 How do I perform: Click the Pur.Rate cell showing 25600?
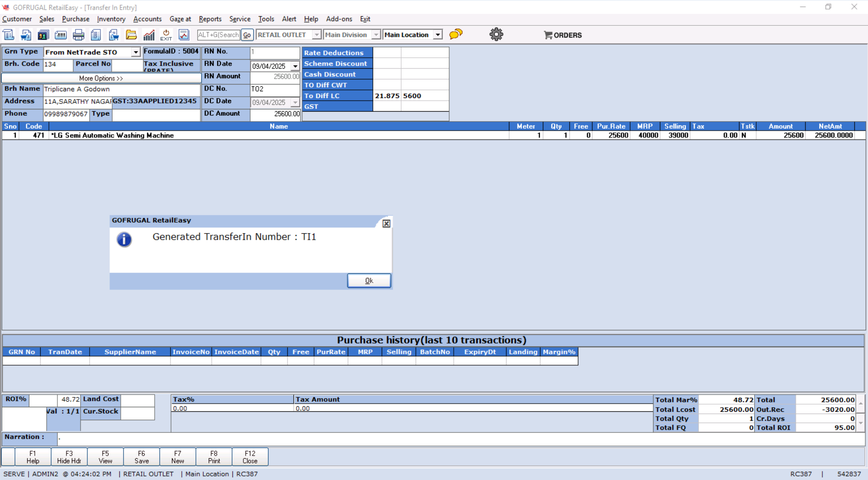611,135
